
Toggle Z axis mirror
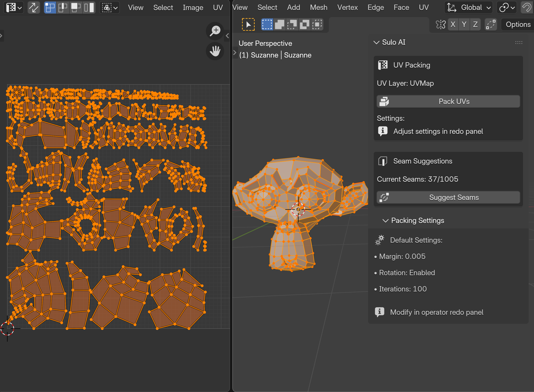coord(475,25)
